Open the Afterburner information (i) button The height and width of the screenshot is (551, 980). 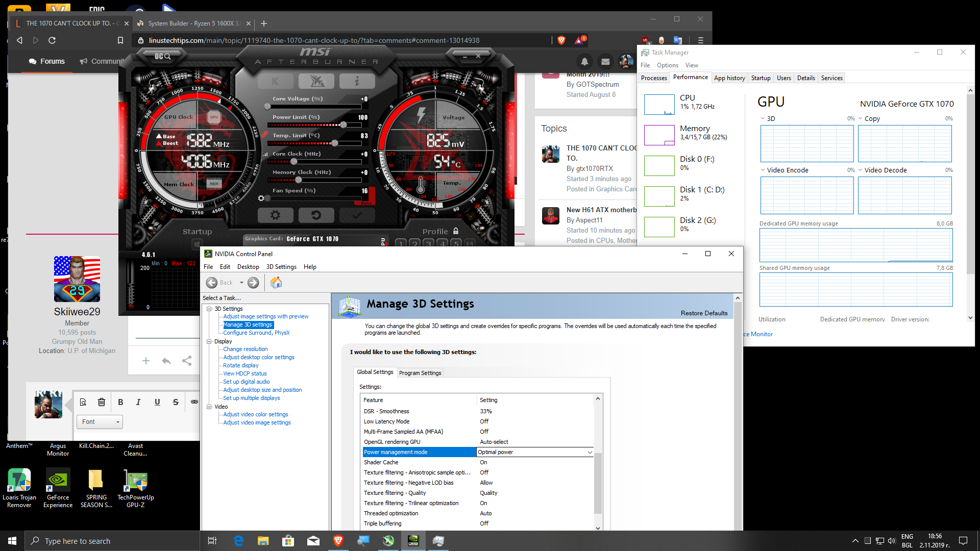coord(357,81)
